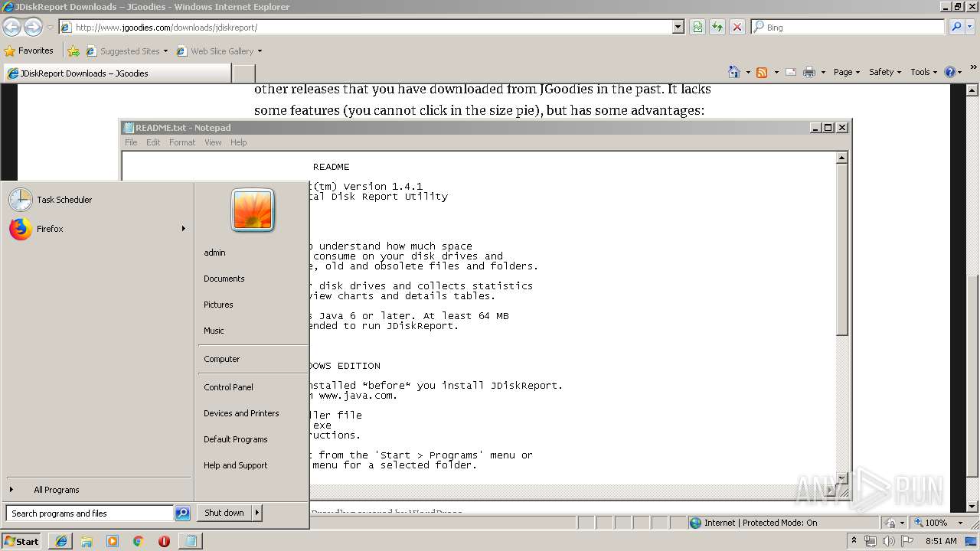The height and width of the screenshot is (551, 980).
Task: Open the Opera taskbar icon
Action: 164,541
